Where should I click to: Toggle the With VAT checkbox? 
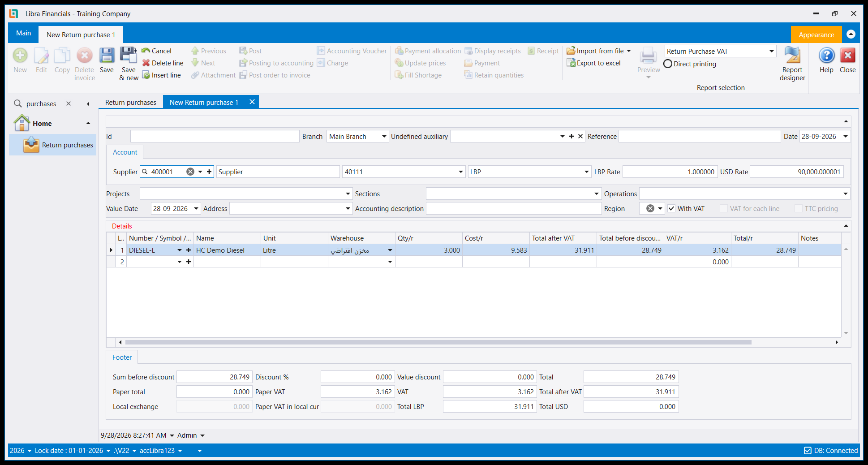(x=671, y=208)
